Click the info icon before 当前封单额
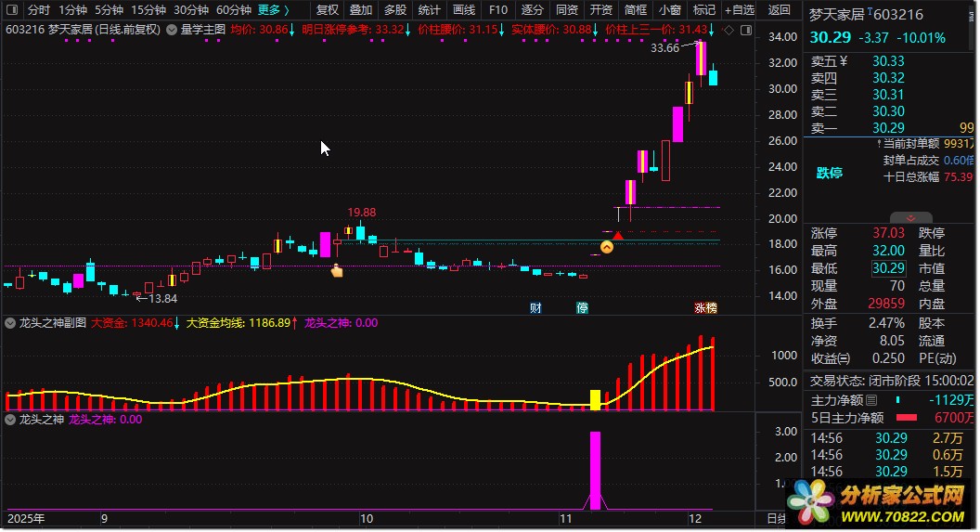The image size is (980, 532). [879, 144]
